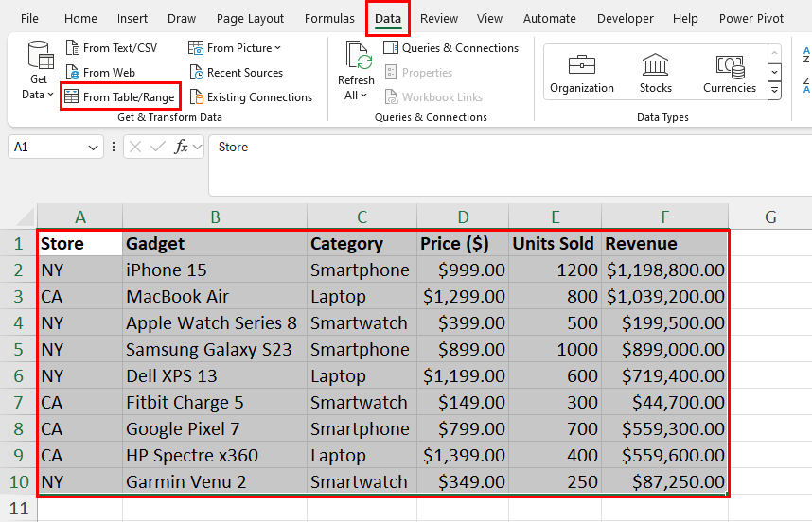
Task: Select cell containing iPhone 15
Action: (215, 270)
